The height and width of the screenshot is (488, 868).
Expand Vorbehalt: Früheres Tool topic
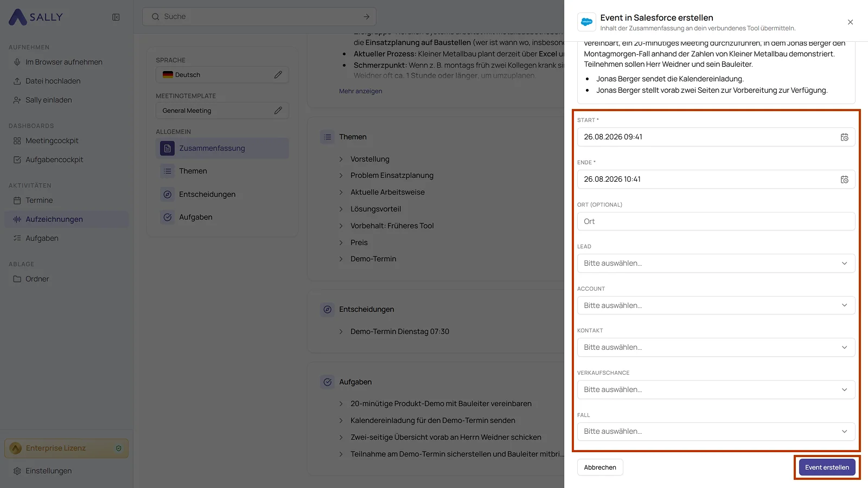pyautogui.click(x=341, y=226)
